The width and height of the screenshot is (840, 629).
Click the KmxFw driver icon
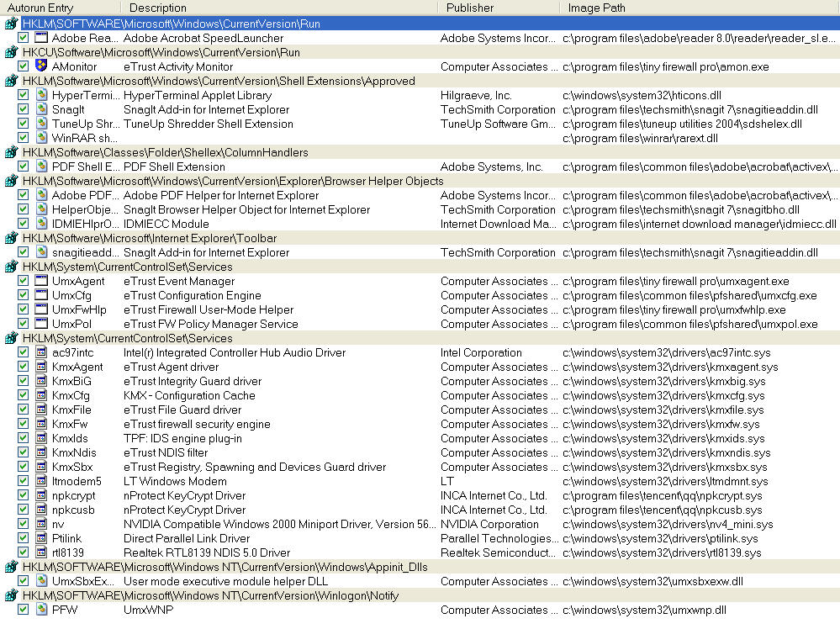pos(41,424)
